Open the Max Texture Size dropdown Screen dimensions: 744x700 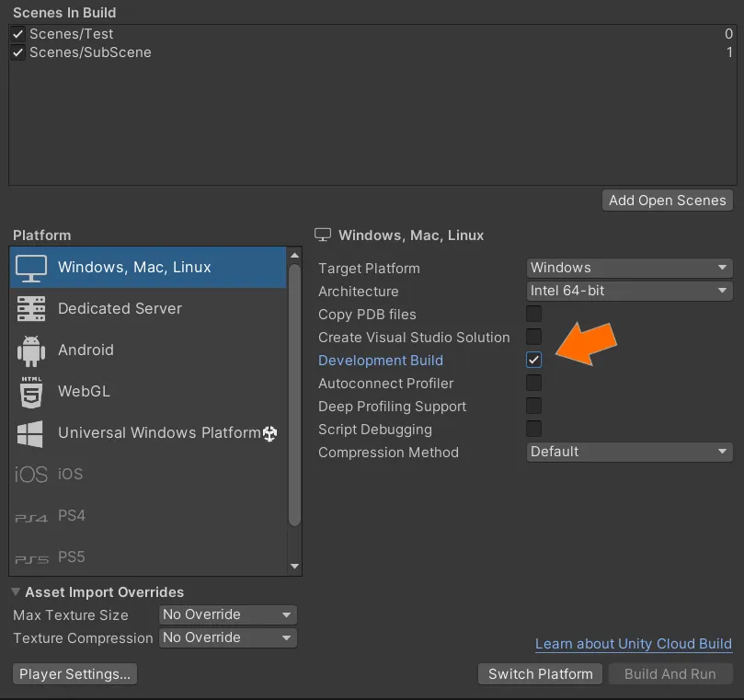point(228,614)
